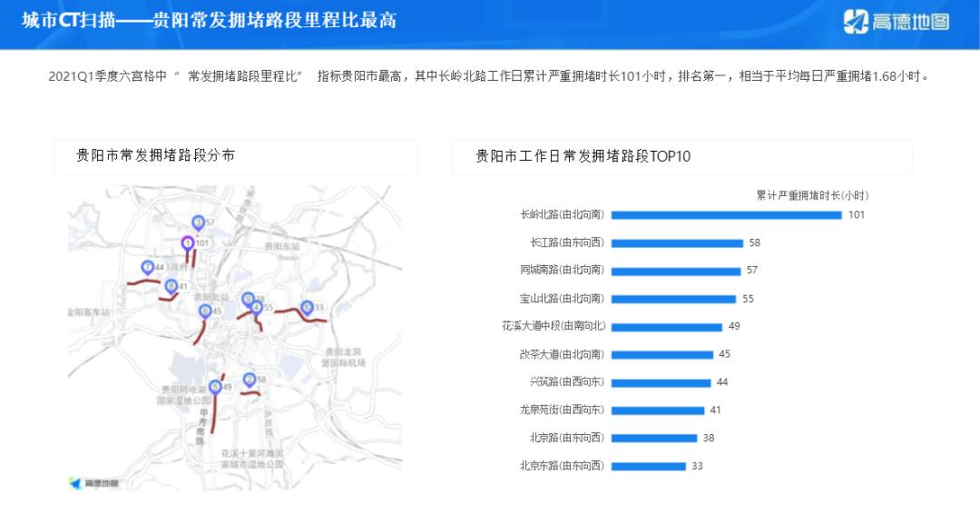
Task: Click the label 宝山北路(由北向南)
Action: (562, 298)
